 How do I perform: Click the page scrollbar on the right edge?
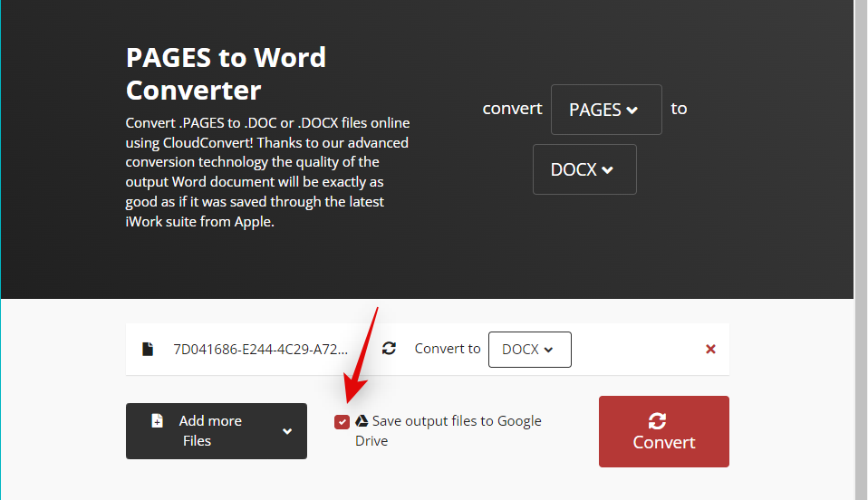(x=861, y=250)
